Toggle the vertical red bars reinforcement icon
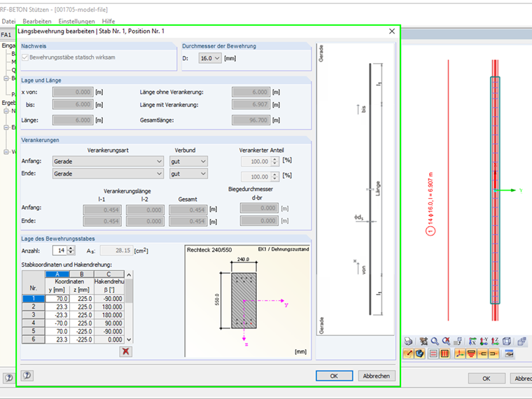Screen dimensions: 532x399 click(x=444, y=353)
